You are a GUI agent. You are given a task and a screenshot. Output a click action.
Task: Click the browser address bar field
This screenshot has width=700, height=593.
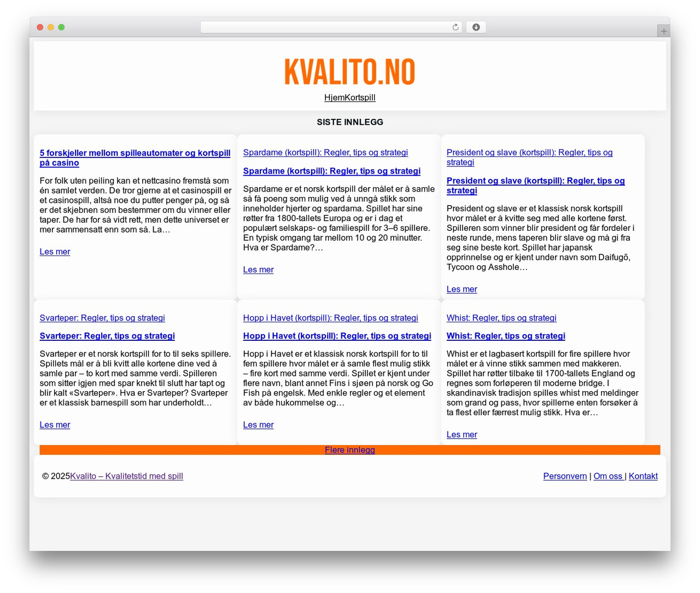pos(331,27)
